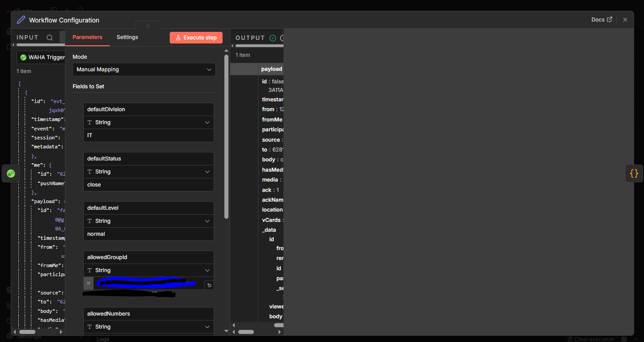Open the Mode dropdown showing Manual Mapping
Screen dimensions: 644x342
pyautogui.click(x=144, y=69)
